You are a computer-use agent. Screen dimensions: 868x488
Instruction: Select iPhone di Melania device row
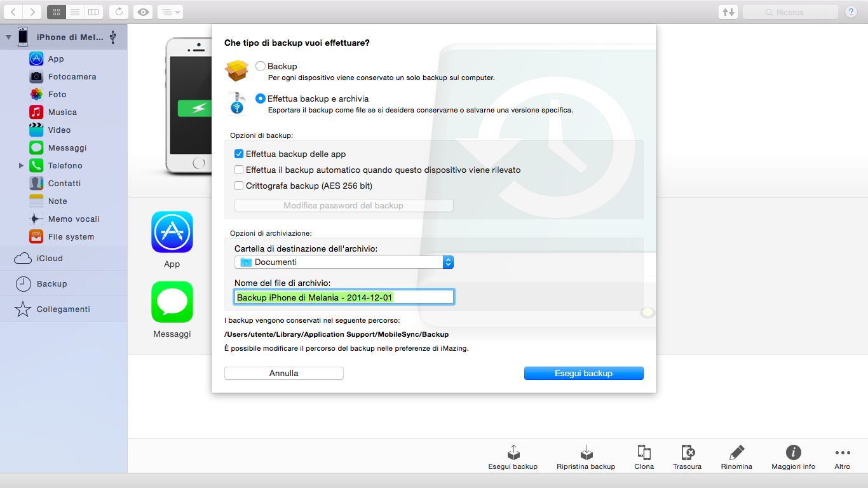point(64,37)
